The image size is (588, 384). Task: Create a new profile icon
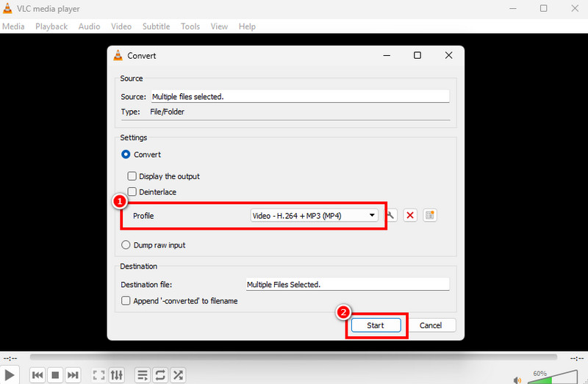click(x=430, y=215)
